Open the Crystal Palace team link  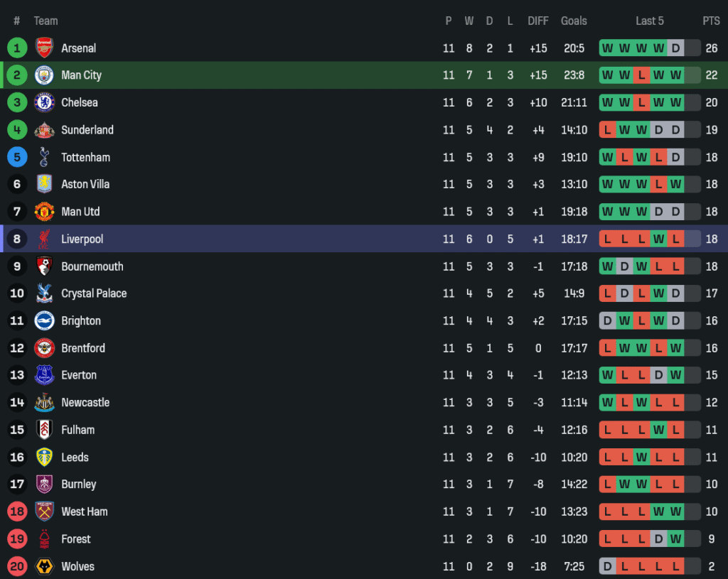tap(94, 293)
